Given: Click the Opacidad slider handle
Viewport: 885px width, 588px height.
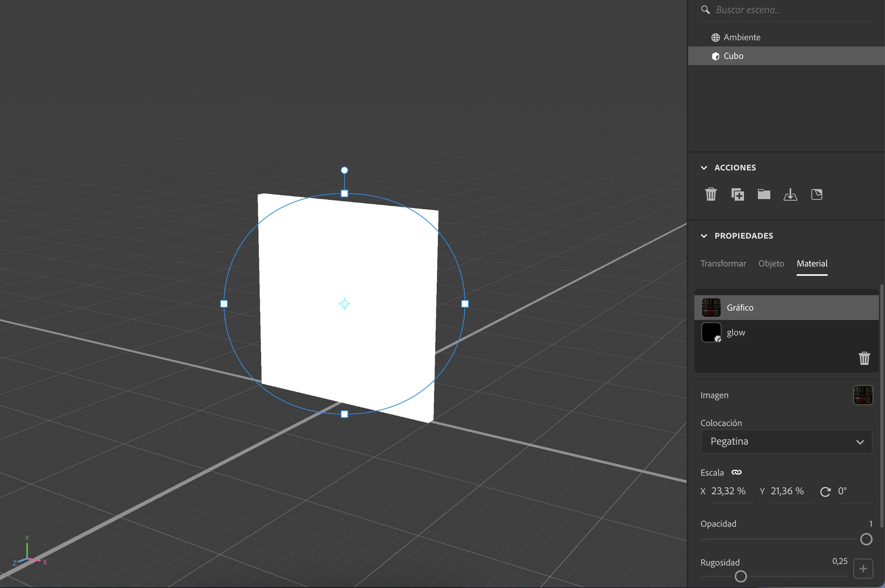Looking at the screenshot, I should pyautogui.click(x=866, y=539).
